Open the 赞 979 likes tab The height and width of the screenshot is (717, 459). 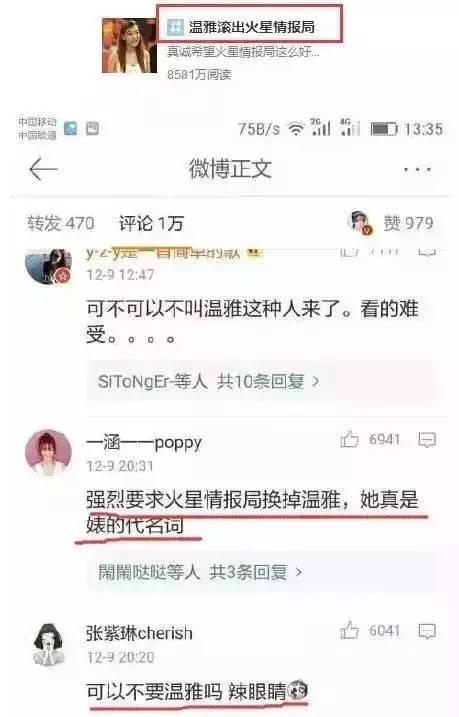(408, 223)
